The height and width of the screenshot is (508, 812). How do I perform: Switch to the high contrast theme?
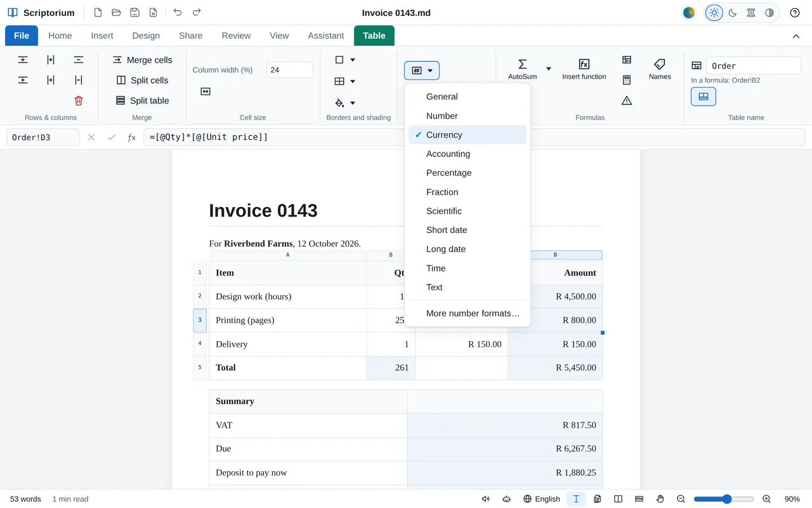click(x=769, y=13)
